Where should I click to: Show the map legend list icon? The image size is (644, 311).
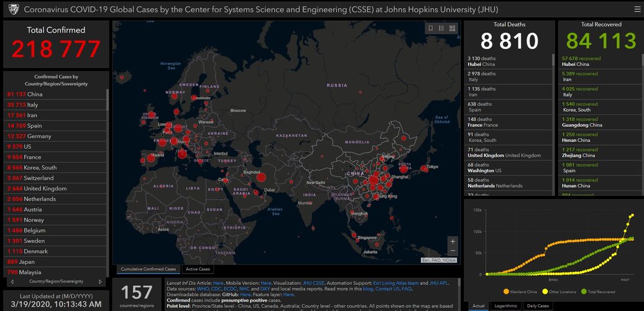tap(441, 28)
